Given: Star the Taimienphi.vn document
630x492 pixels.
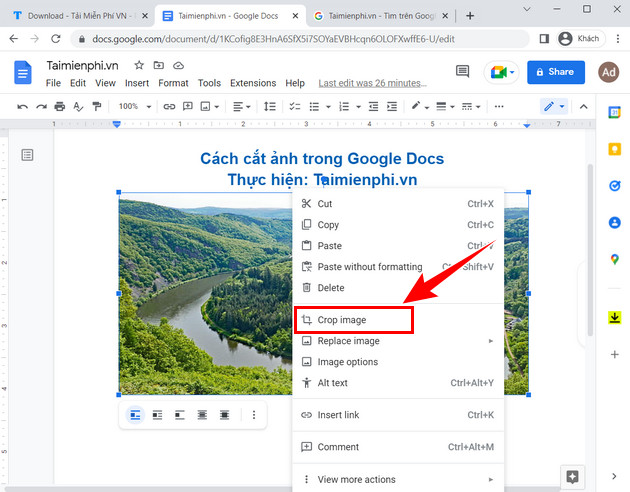Looking at the screenshot, I should pos(139,65).
